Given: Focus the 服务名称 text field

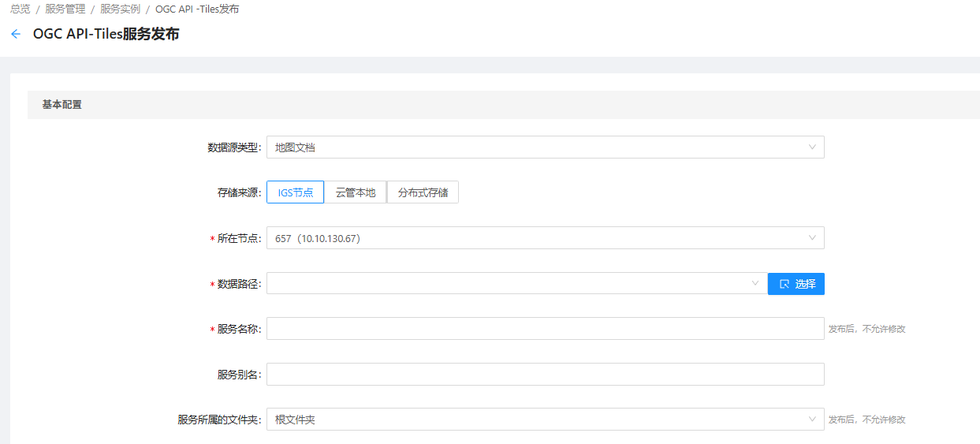Looking at the screenshot, I should (544, 329).
